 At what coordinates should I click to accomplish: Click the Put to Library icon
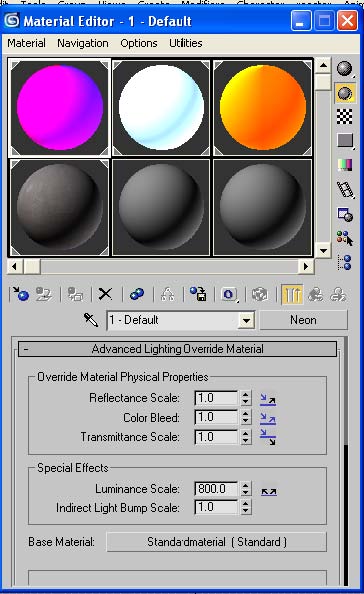(x=198, y=294)
